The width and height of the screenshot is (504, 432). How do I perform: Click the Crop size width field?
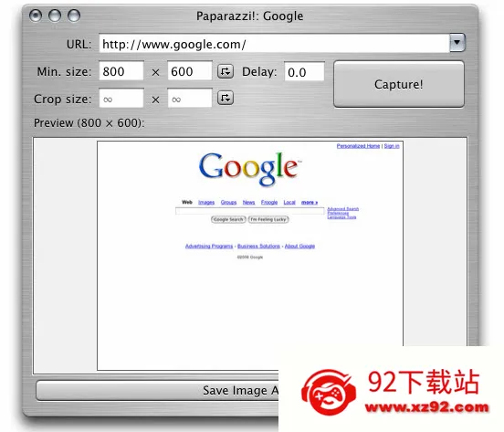click(x=121, y=99)
